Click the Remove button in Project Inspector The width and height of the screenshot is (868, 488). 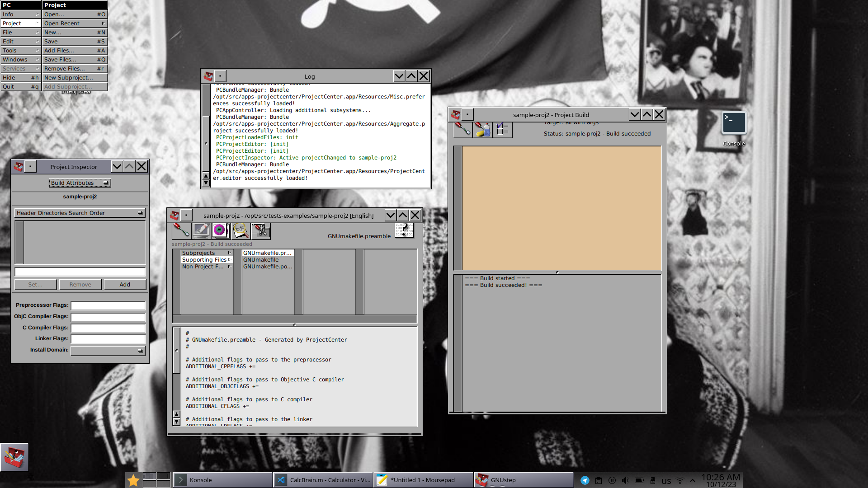click(x=80, y=284)
